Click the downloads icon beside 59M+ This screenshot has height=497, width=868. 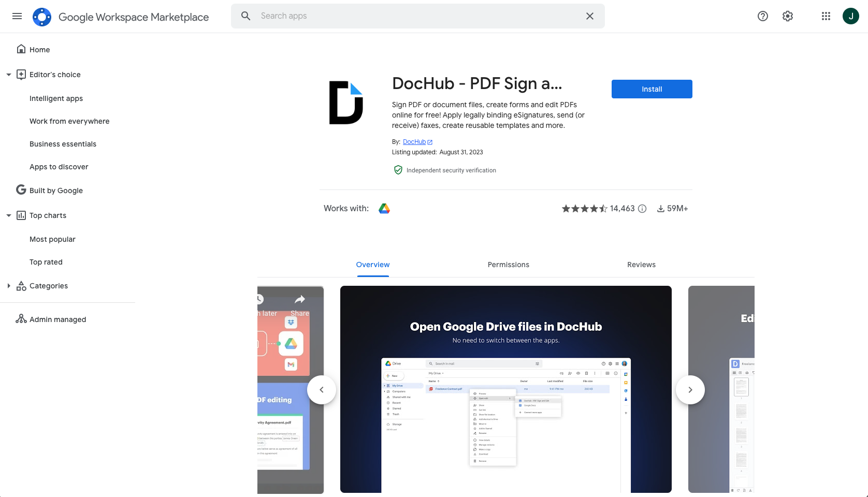coord(661,209)
